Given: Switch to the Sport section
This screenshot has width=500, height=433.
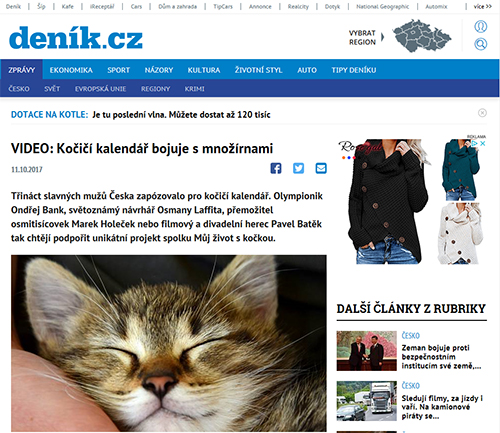Looking at the screenshot, I should tap(118, 70).
